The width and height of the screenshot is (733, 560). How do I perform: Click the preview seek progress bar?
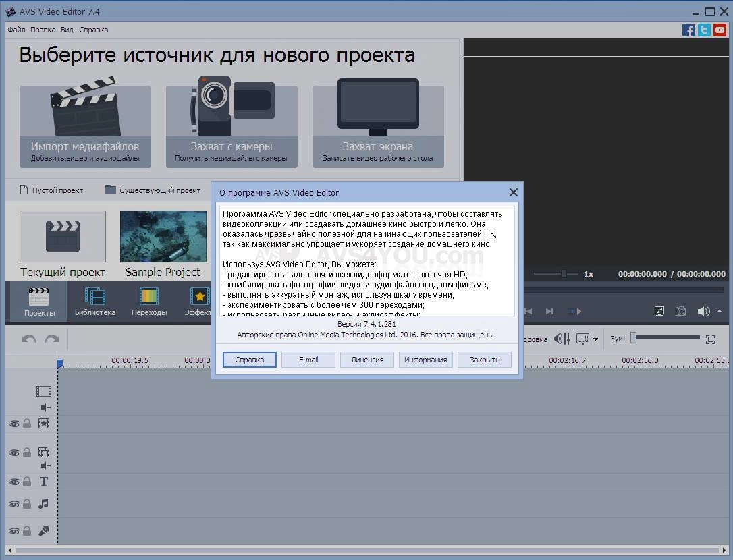(623, 290)
